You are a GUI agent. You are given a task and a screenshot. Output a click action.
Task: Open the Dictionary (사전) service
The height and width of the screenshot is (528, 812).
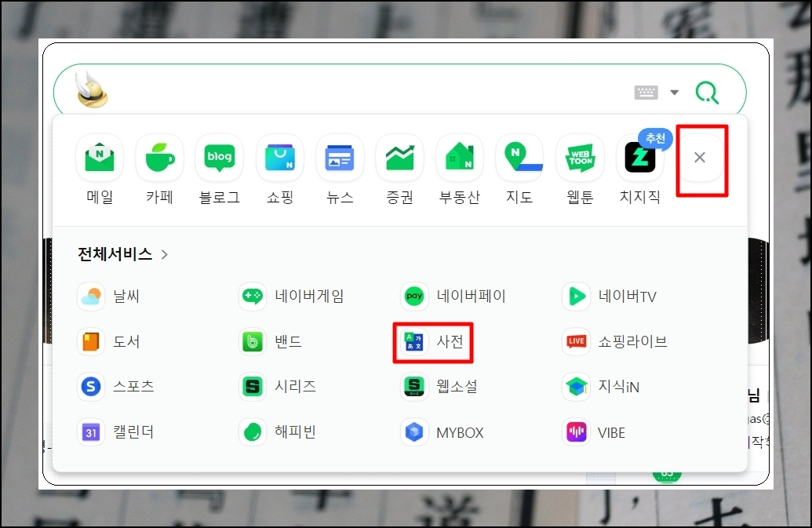pos(432,342)
